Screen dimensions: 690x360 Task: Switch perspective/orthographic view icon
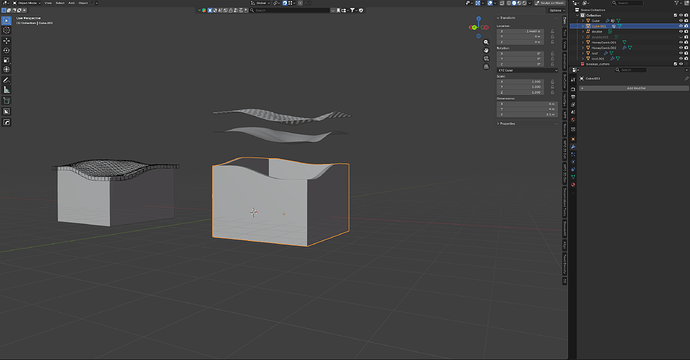click(486, 67)
